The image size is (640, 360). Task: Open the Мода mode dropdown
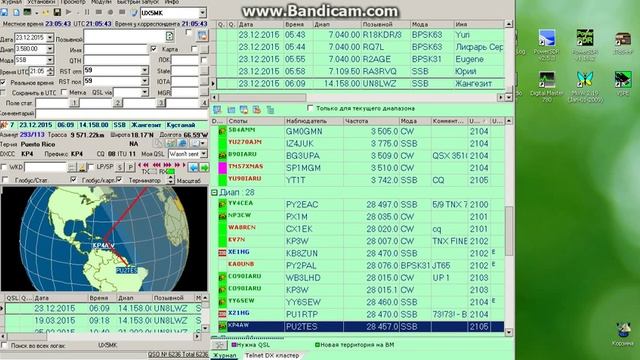click(50, 60)
